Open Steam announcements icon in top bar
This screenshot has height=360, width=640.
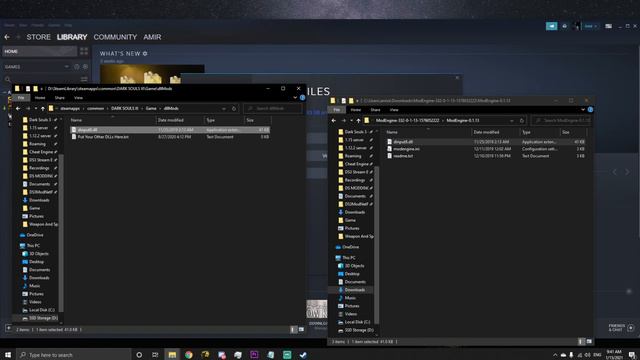[x=551, y=26]
